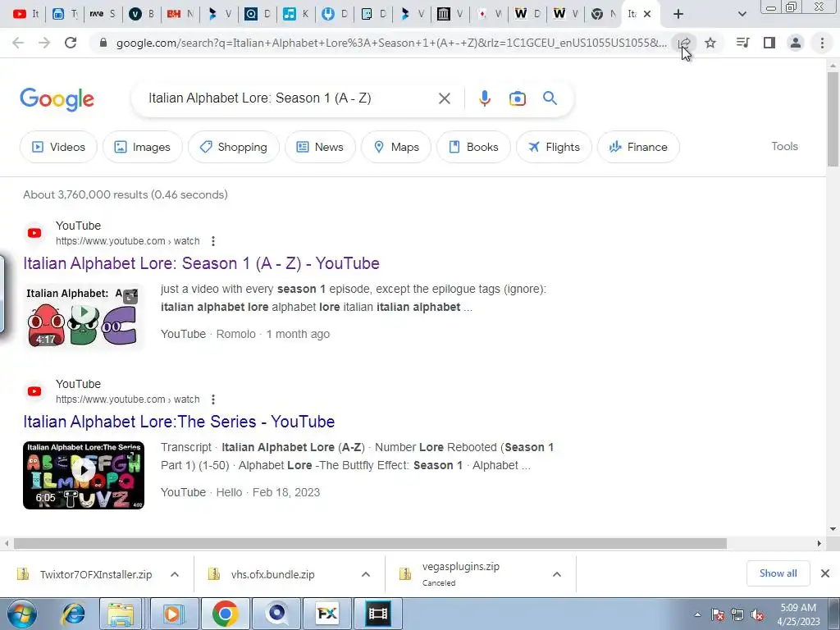Filter results by Videos
Image resolution: width=840 pixels, height=630 pixels.
click(x=58, y=147)
